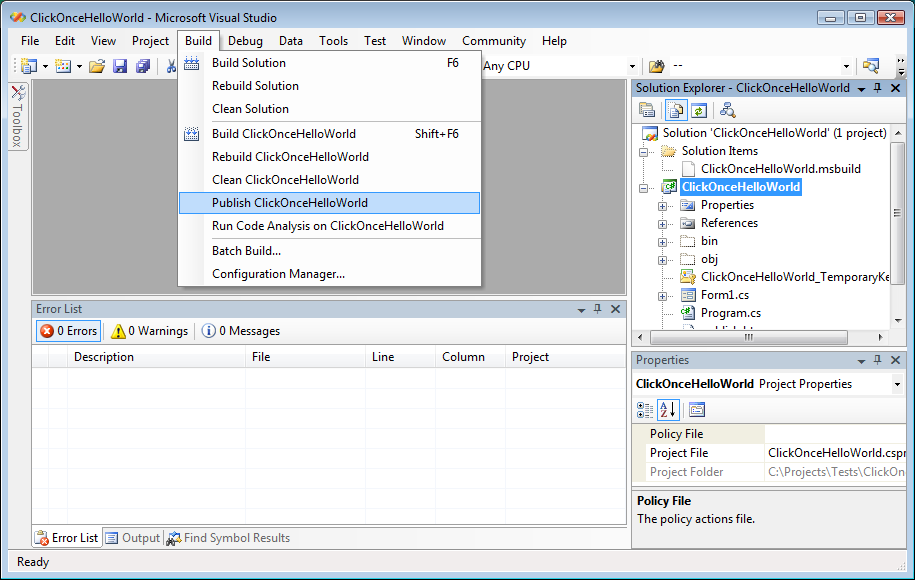The image size is (915, 580).
Task: Collapse the Solution Items folder
Action: (x=644, y=152)
